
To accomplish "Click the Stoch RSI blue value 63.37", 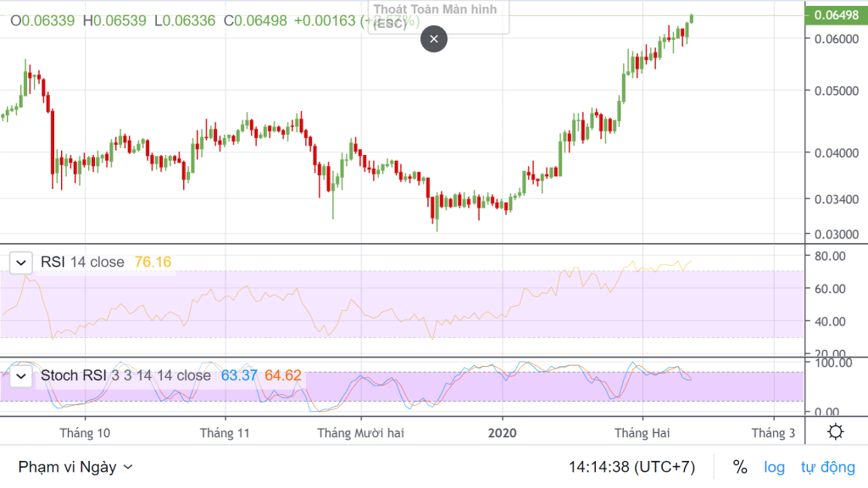I will 239,375.
